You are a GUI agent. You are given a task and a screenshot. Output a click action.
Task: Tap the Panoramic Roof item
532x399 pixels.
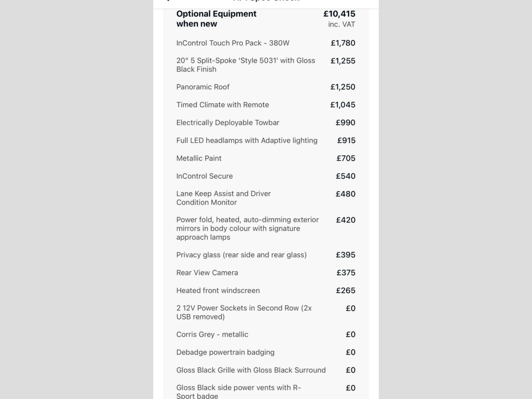click(x=203, y=87)
